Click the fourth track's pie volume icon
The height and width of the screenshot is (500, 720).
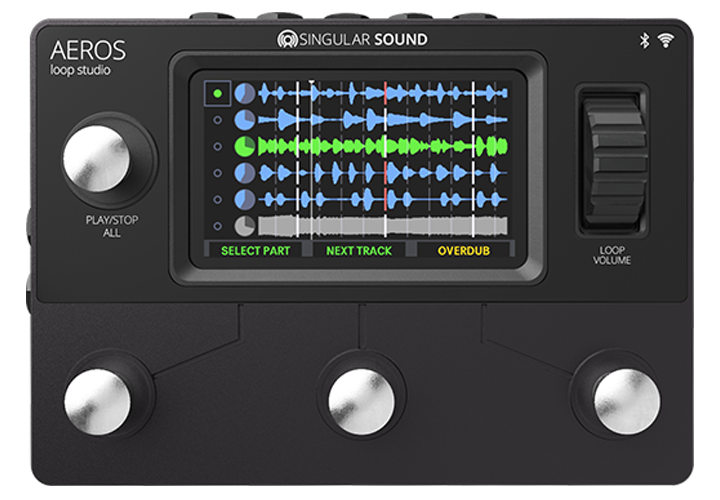244,173
